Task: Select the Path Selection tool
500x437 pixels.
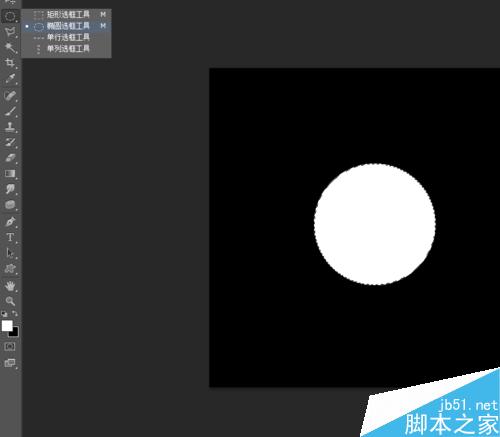Action: point(10,253)
